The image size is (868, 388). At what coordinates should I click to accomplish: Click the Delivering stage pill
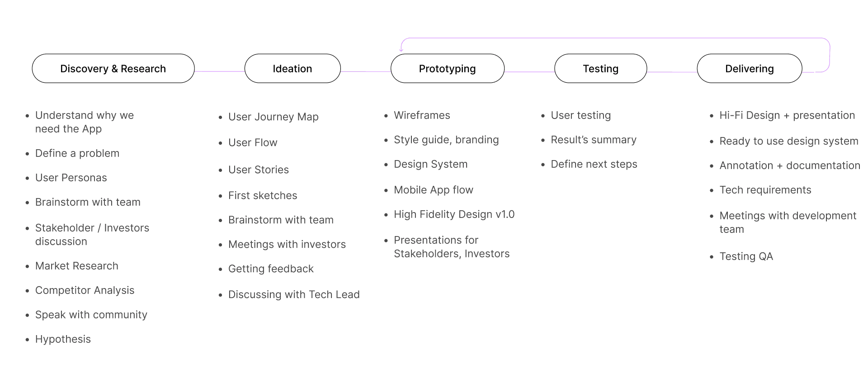click(750, 68)
